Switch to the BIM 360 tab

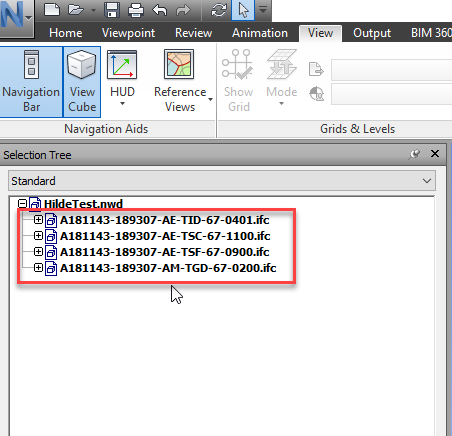pyautogui.click(x=431, y=33)
